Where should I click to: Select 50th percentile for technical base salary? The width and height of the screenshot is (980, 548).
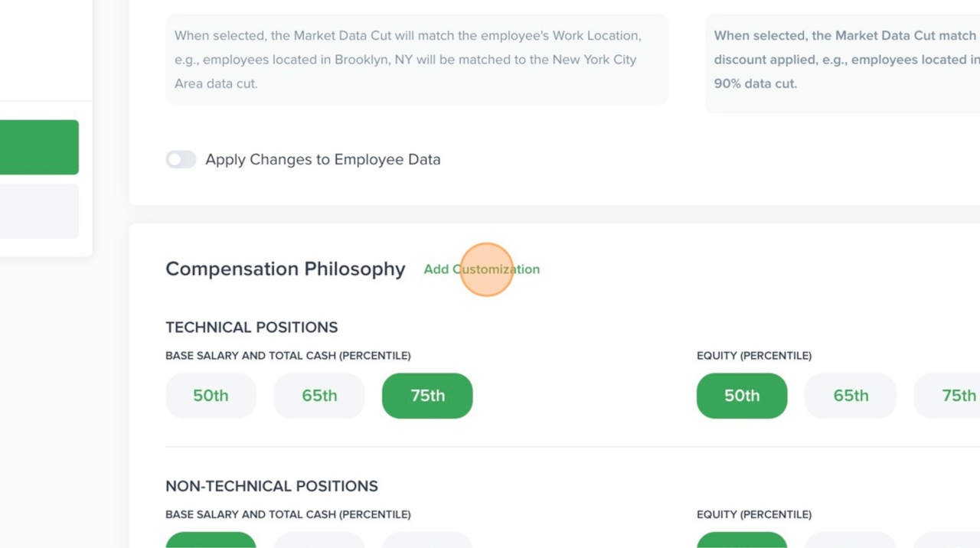pos(211,396)
